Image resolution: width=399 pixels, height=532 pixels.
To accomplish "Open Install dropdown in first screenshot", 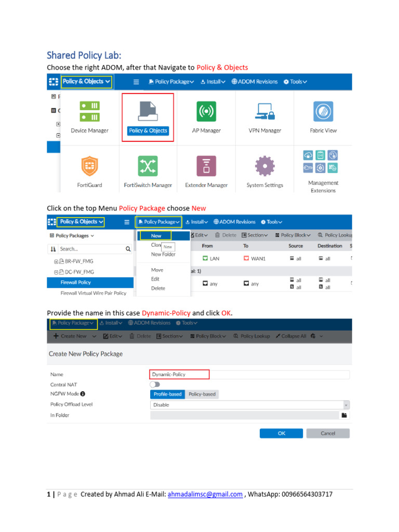I will (213, 82).
